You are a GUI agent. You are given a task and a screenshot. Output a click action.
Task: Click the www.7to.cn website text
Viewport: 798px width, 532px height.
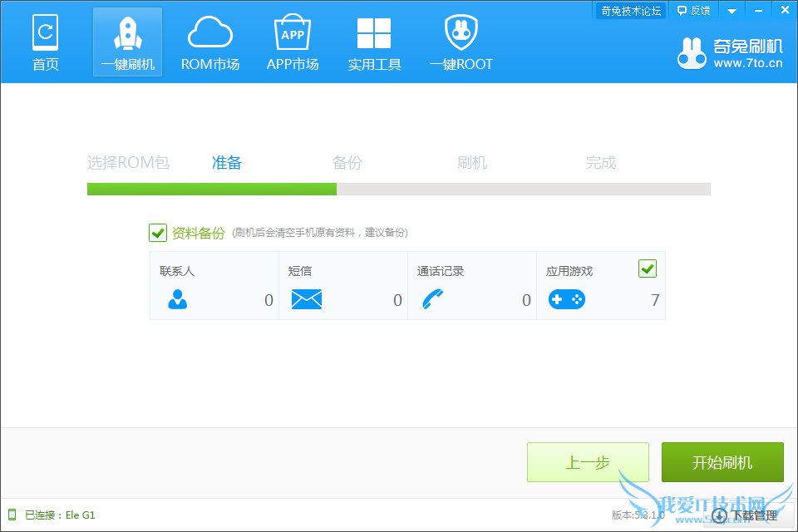tap(748, 64)
